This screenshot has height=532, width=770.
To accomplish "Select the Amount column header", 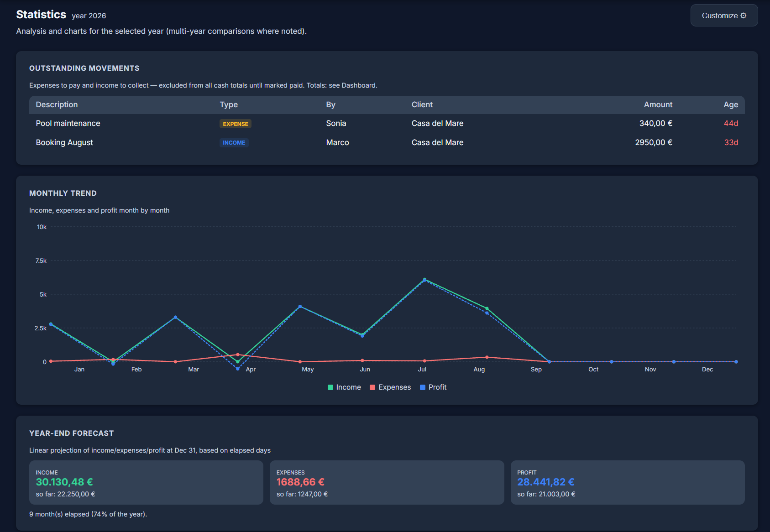I will pos(658,104).
